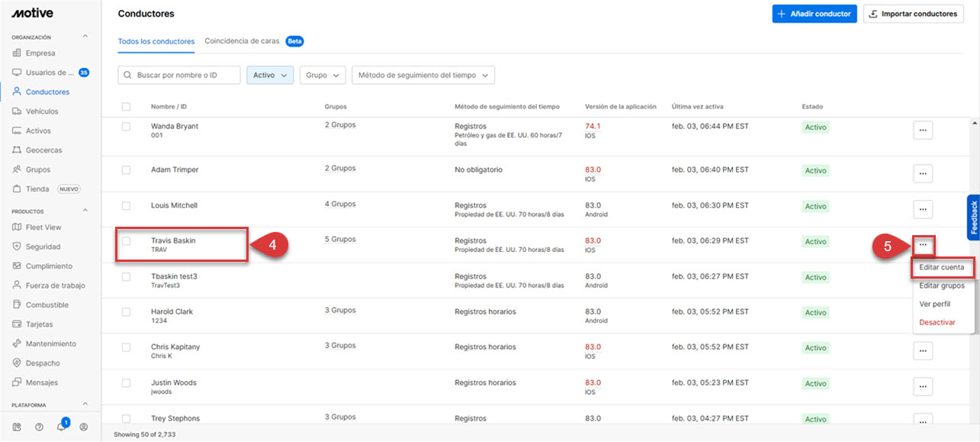Select Editar cuenta menu option
980x442 pixels.
click(x=943, y=267)
